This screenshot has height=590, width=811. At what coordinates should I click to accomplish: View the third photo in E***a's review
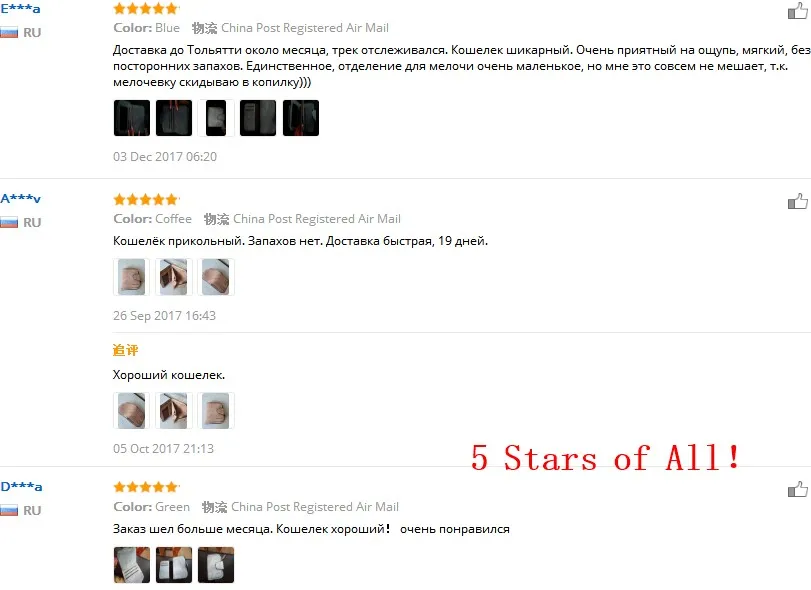coord(216,118)
